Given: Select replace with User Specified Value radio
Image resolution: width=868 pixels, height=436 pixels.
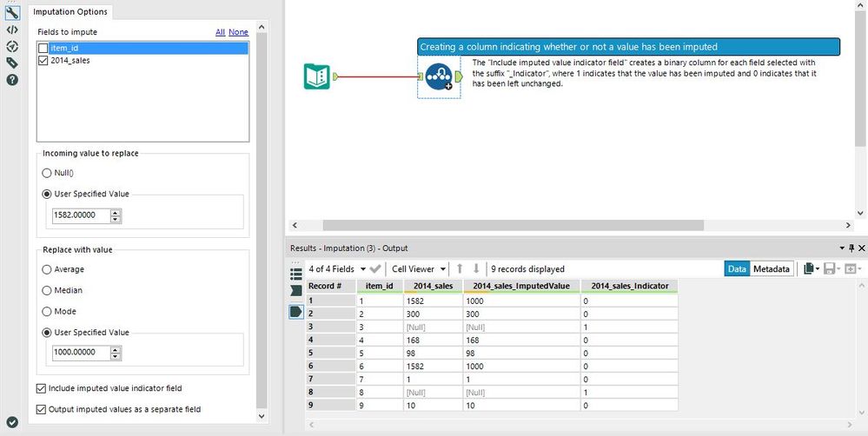Looking at the screenshot, I should tap(47, 333).
